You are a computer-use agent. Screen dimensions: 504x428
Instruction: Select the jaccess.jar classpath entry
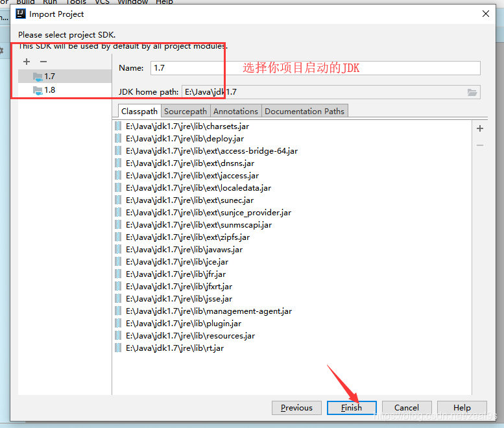pos(292,176)
